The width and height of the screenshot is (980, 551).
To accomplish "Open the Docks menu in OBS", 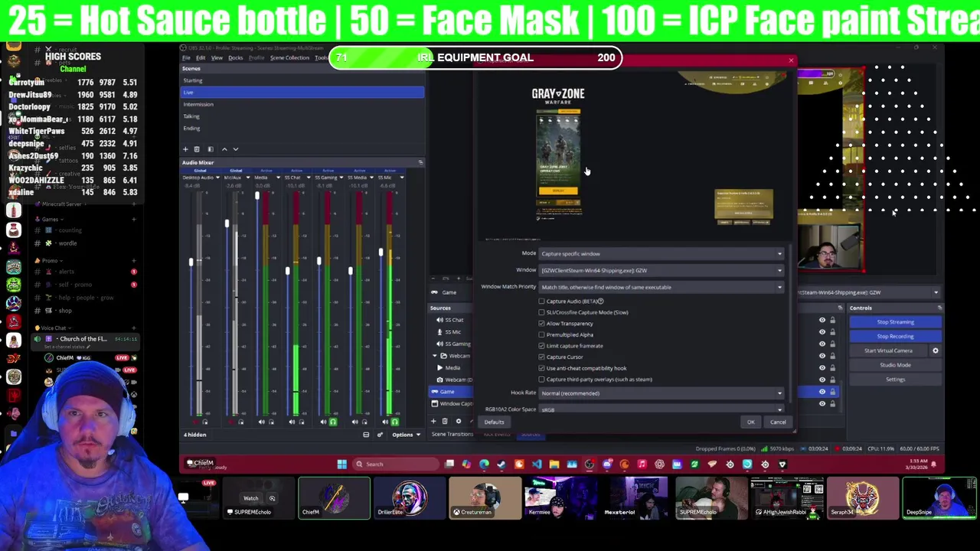I will point(236,58).
